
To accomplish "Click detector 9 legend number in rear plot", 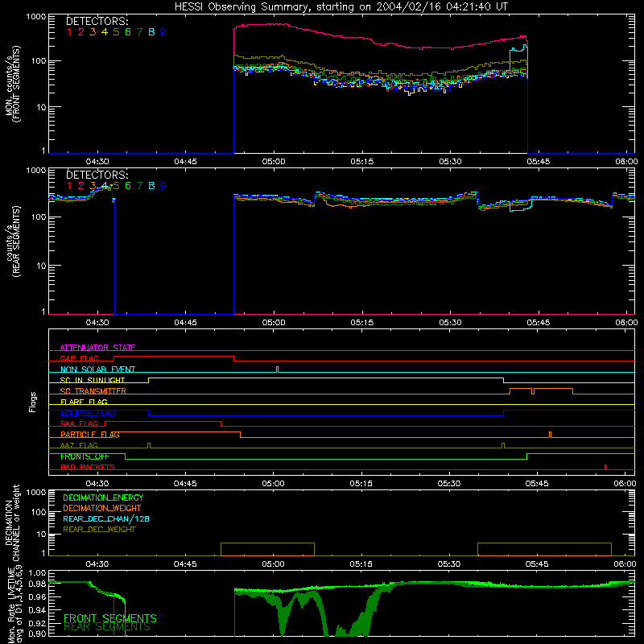I will 163,186.
